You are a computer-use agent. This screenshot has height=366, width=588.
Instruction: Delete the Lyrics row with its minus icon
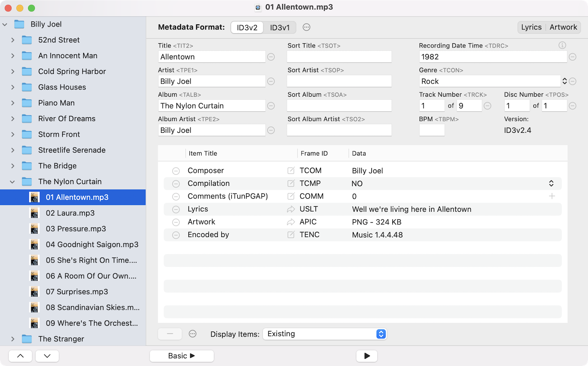point(176,209)
